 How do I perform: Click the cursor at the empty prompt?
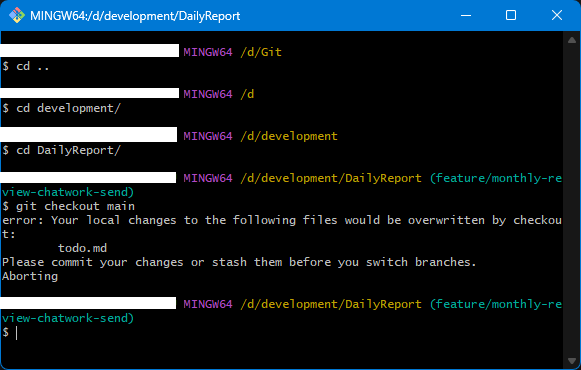pyautogui.click(x=17, y=333)
